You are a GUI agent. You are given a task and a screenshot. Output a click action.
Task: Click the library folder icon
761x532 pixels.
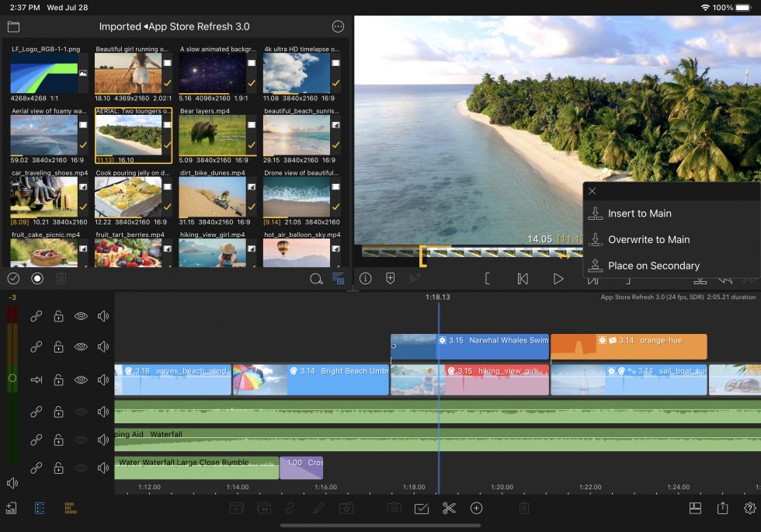(13, 26)
